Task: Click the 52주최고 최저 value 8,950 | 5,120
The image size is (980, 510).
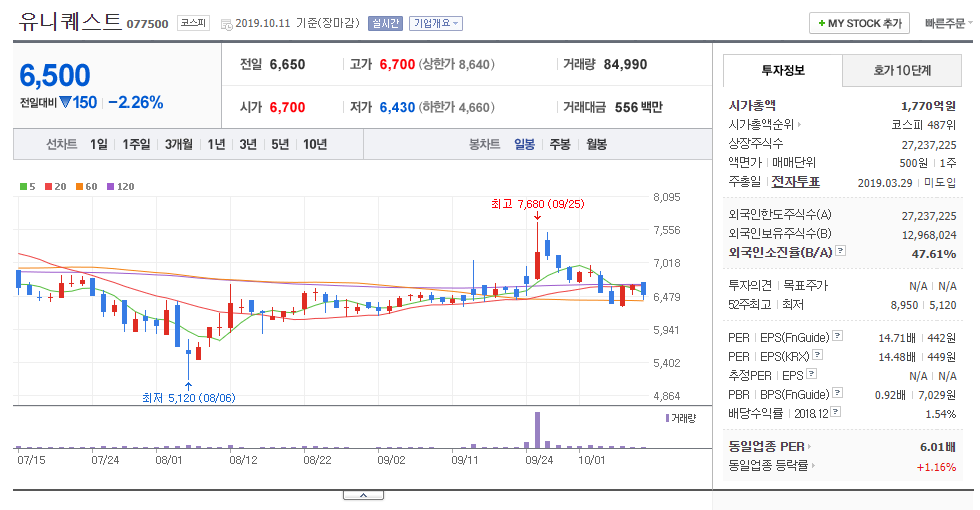Action: point(923,305)
